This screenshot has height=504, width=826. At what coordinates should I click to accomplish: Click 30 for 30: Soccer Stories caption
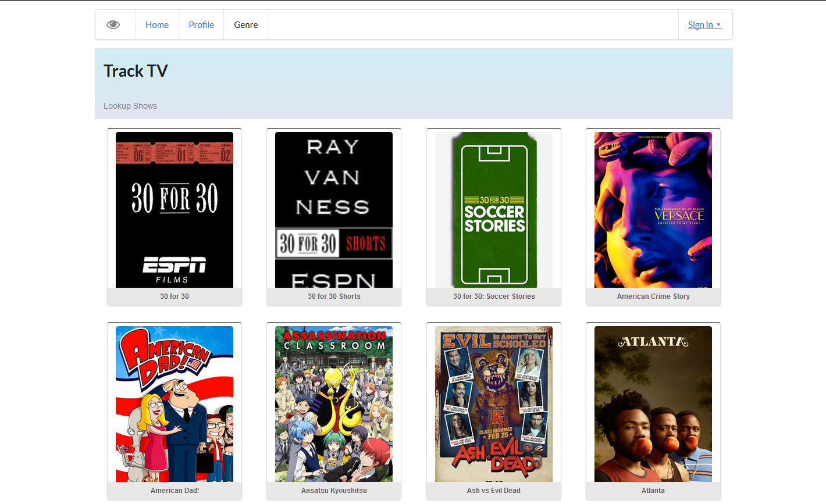(494, 296)
